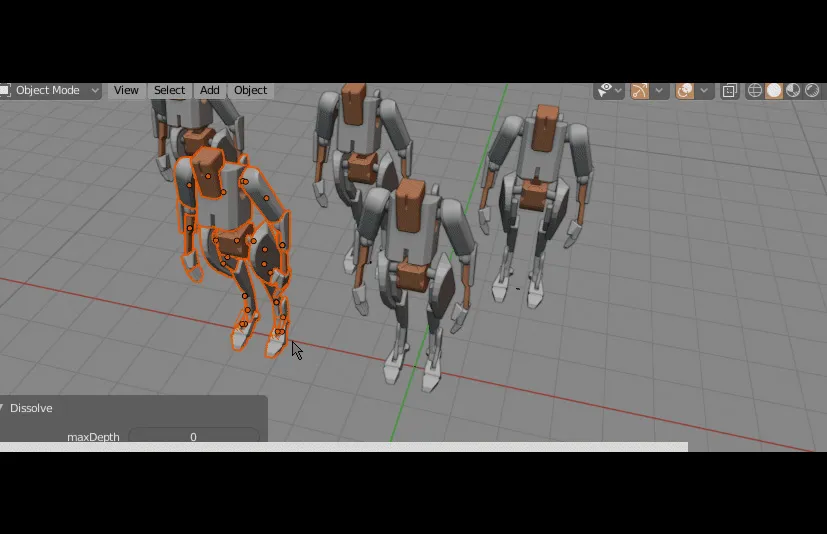Screen dimensions: 827x534
Task: Open the View menu
Action: click(126, 90)
